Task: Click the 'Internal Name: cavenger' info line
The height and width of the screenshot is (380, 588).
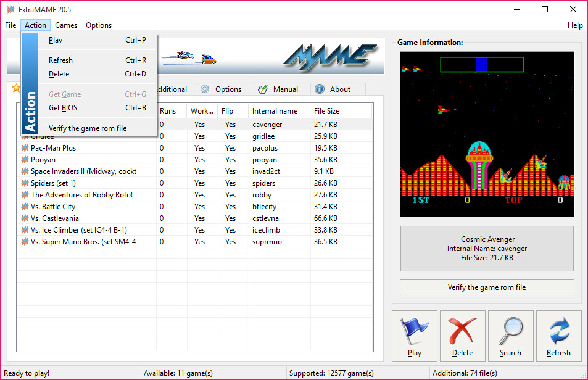Action: (x=487, y=249)
